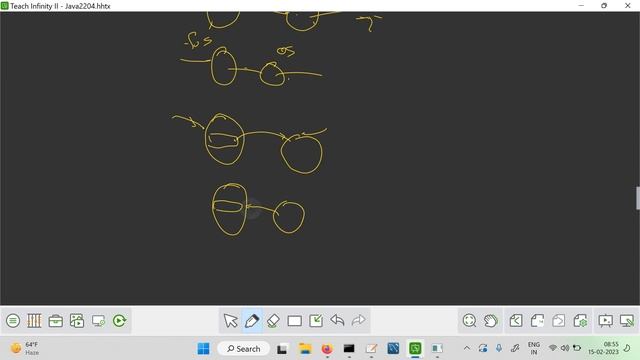Image resolution: width=640 pixels, height=360 pixels.
Task: Select the arrow pointer tool
Action: tap(231, 321)
